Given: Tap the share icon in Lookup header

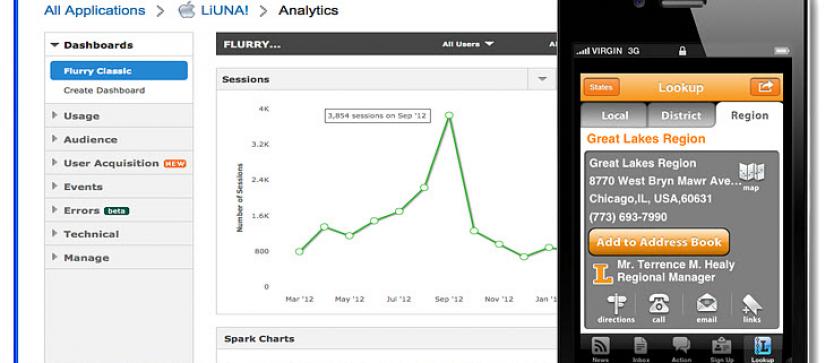Looking at the screenshot, I should tap(765, 87).
